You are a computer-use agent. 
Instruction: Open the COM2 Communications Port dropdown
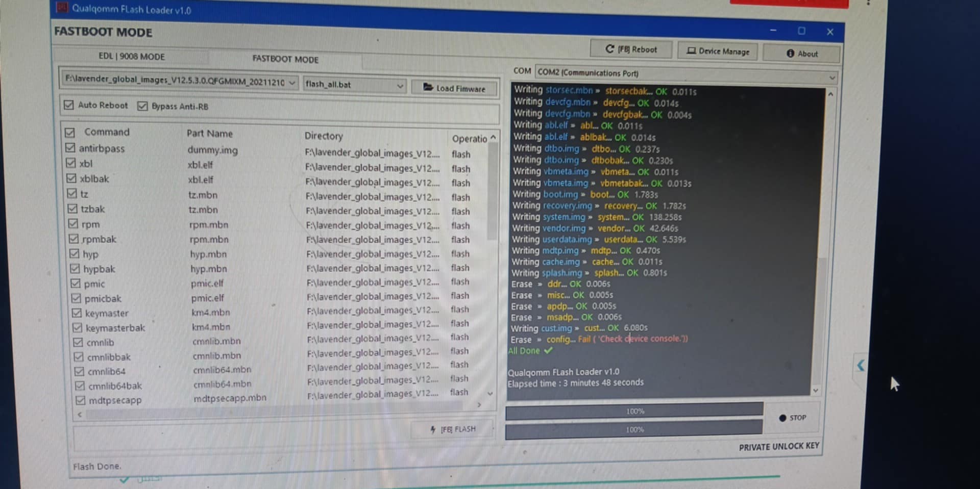[832, 78]
